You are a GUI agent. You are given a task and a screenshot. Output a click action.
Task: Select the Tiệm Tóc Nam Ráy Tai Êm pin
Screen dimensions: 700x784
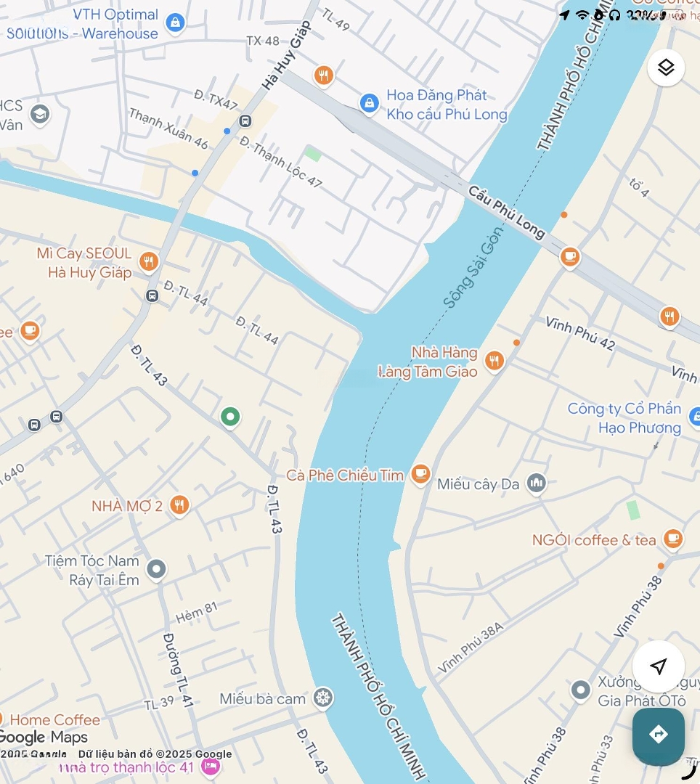point(156,569)
